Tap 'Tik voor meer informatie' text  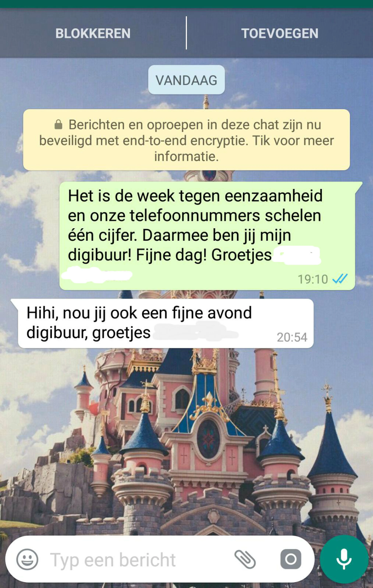244,148
